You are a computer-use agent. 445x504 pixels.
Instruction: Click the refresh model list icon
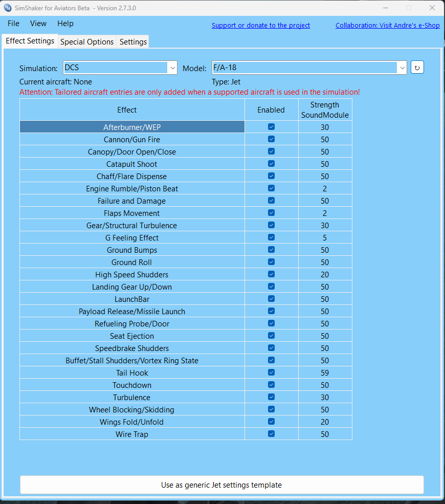point(417,68)
